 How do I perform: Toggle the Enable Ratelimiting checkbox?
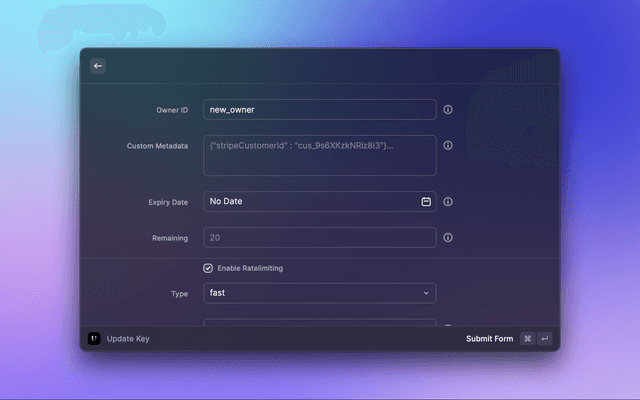click(208, 268)
